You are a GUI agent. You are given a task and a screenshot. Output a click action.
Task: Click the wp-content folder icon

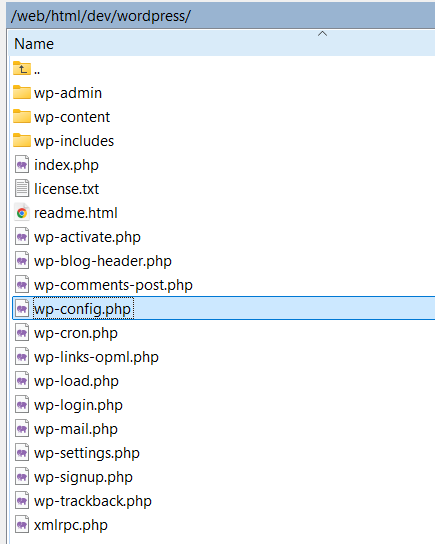click(22, 116)
